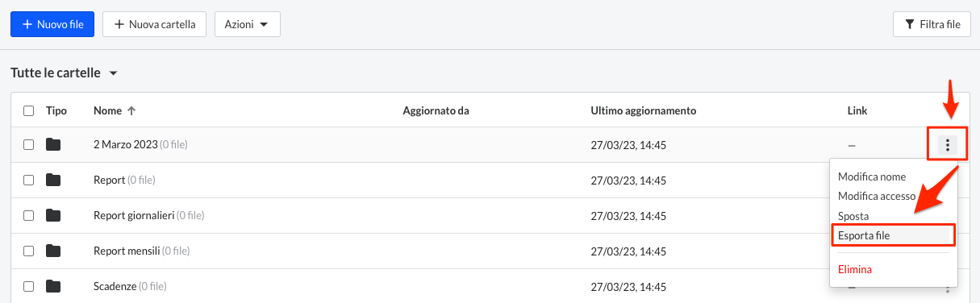Choose Esporta file from context menu
The image size is (980, 303).
coord(892,235)
